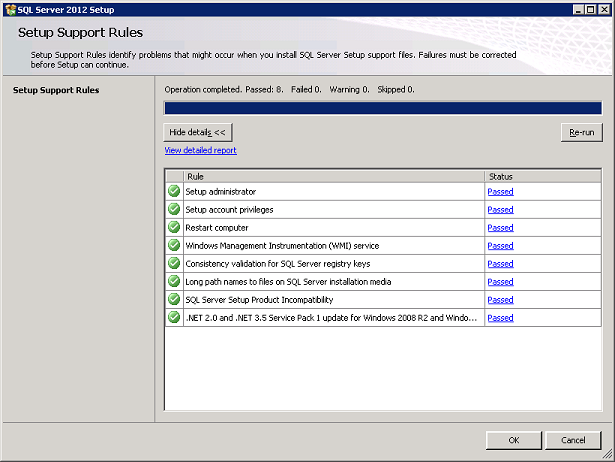
Task: Click the check icon for Long path names rule
Action: (174, 282)
